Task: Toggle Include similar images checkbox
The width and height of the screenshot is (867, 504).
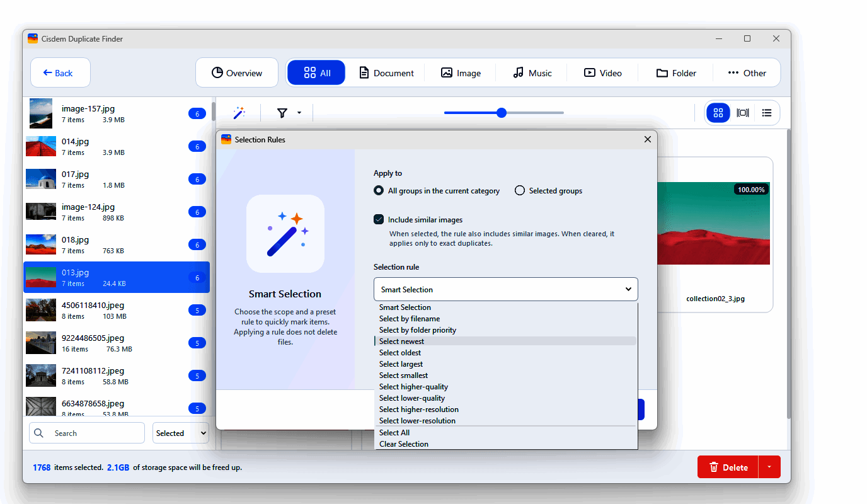Action: (379, 220)
